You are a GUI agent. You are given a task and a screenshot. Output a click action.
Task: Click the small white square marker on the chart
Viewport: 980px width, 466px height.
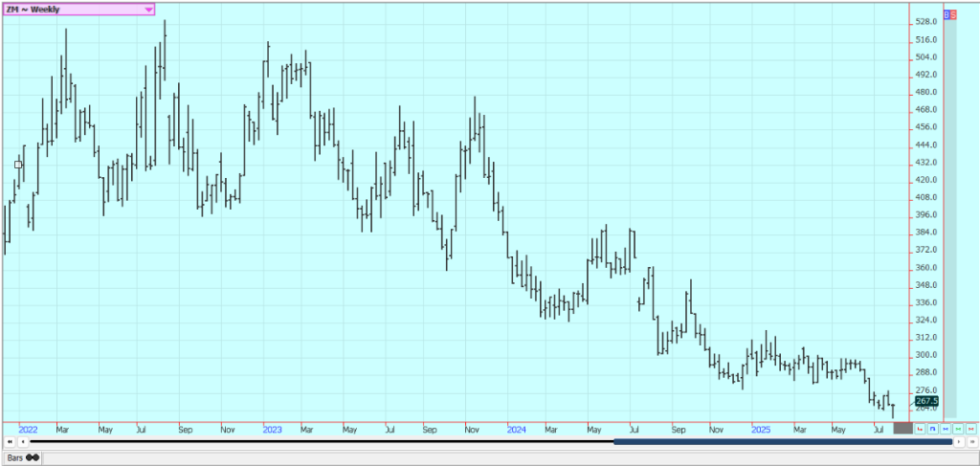point(18,165)
